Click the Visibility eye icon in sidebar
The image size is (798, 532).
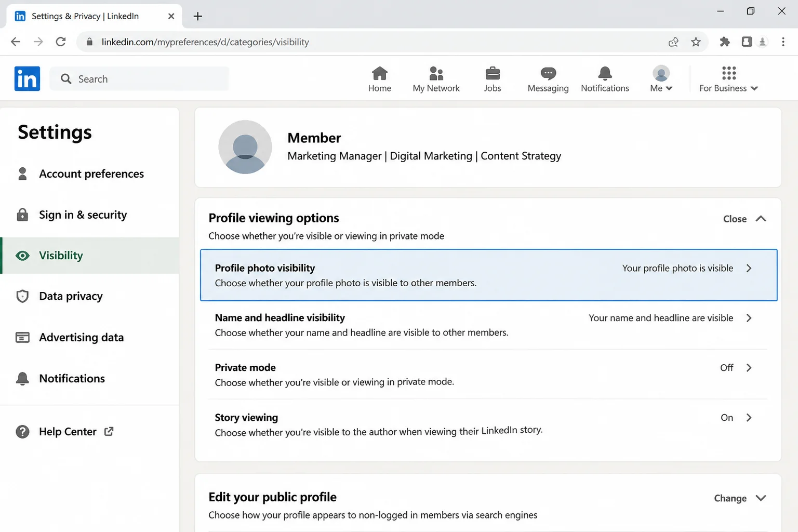coord(22,256)
